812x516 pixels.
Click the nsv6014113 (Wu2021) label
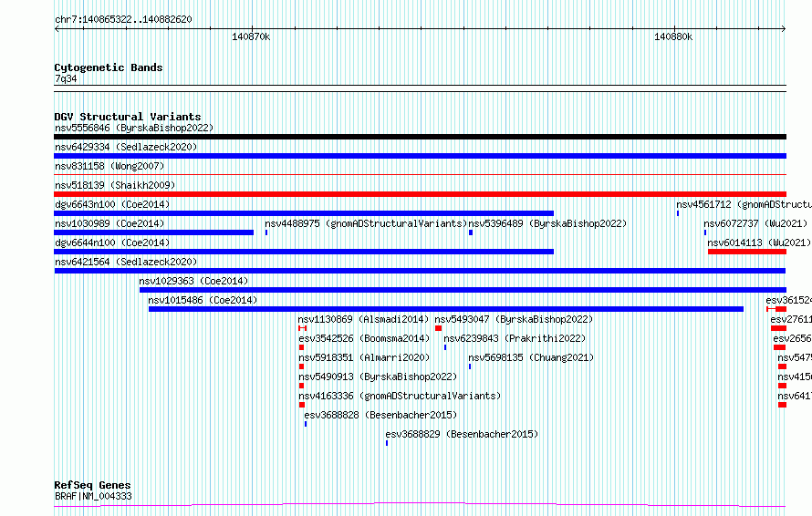pos(759,243)
